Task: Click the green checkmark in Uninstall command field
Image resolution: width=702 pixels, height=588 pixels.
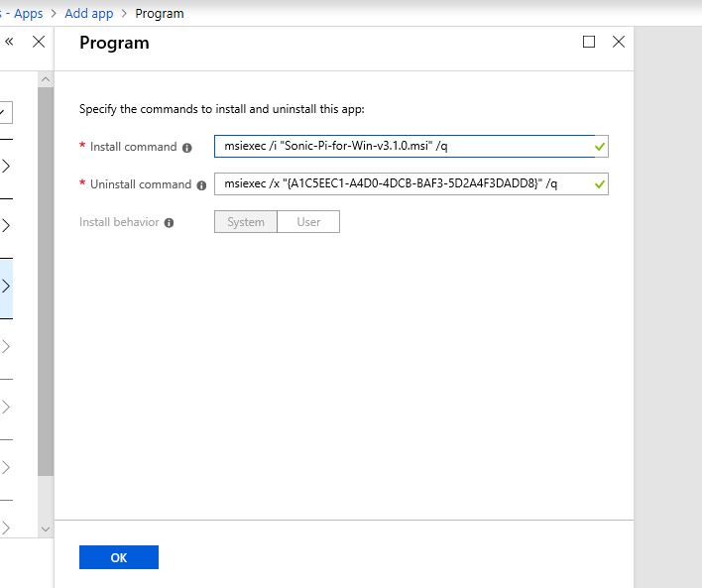Action: pyautogui.click(x=599, y=184)
